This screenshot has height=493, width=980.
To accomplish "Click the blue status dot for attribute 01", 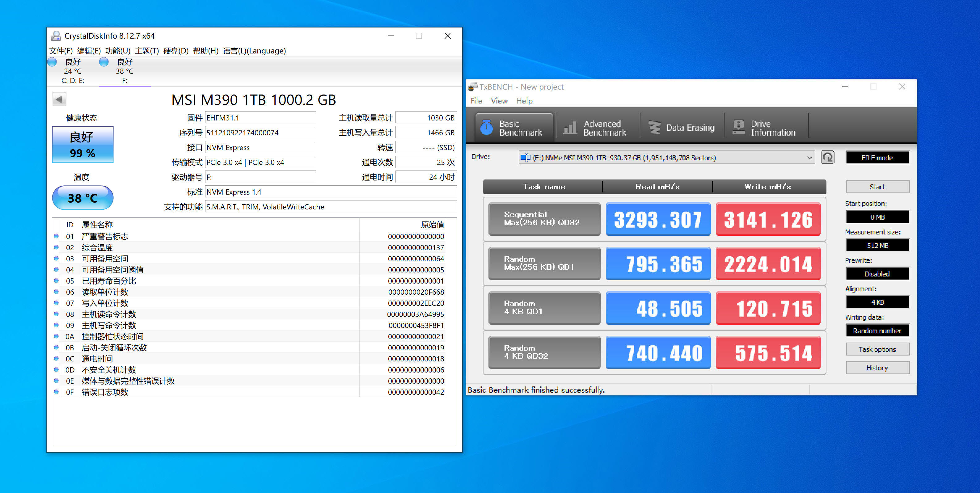I will click(56, 236).
